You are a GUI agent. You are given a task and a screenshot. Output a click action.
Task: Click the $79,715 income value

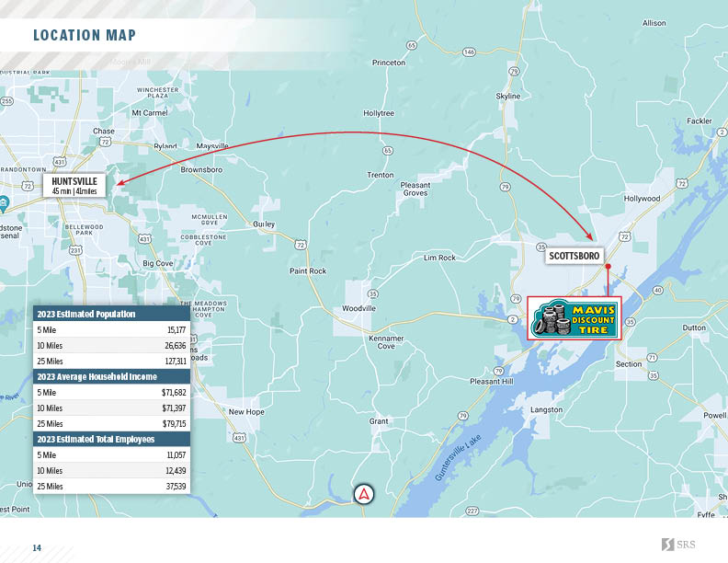tap(174, 424)
